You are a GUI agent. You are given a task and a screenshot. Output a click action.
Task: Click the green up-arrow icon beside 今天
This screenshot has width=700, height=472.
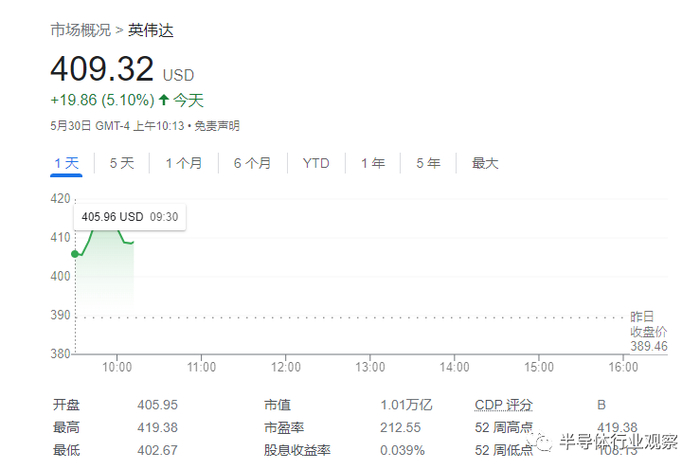click(x=164, y=99)
